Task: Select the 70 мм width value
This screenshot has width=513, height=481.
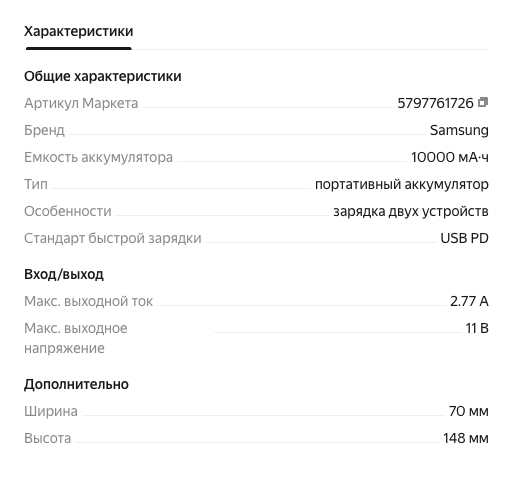Action: tap(469, 411)
